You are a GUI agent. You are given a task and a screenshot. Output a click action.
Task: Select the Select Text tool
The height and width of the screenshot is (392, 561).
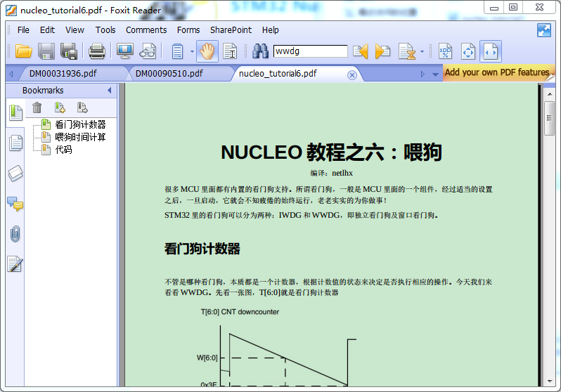(230, 51)
